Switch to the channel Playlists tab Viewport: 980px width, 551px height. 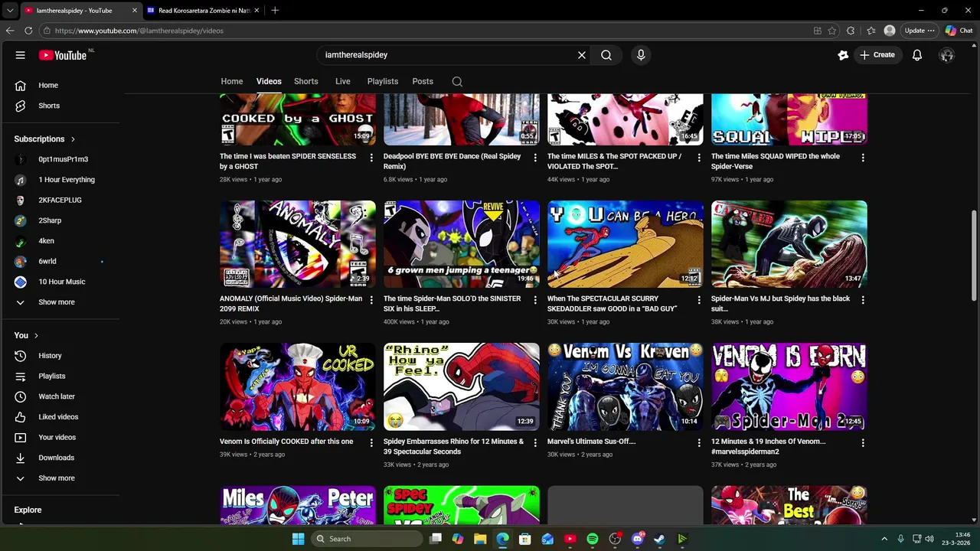(x=383, y=81)
